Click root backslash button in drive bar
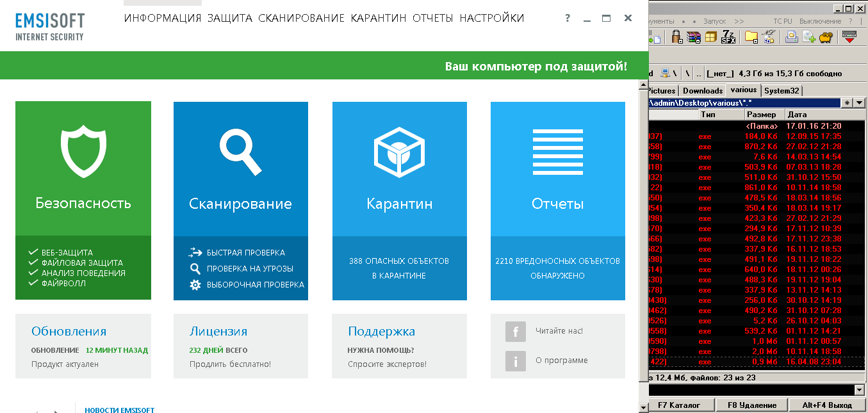Viewport: 868px width, 413px height. pyautogui.click(x=687, y=73)
